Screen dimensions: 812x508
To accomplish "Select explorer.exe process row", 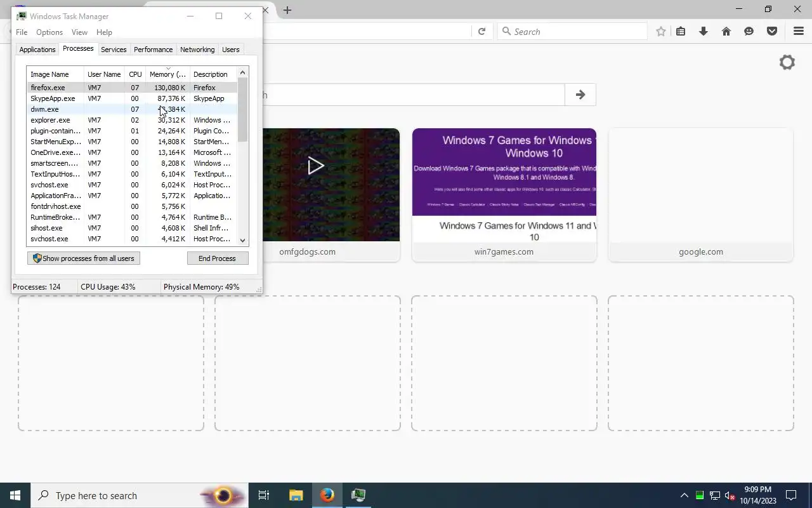I will pyautogui.click(x=132, y=120).
